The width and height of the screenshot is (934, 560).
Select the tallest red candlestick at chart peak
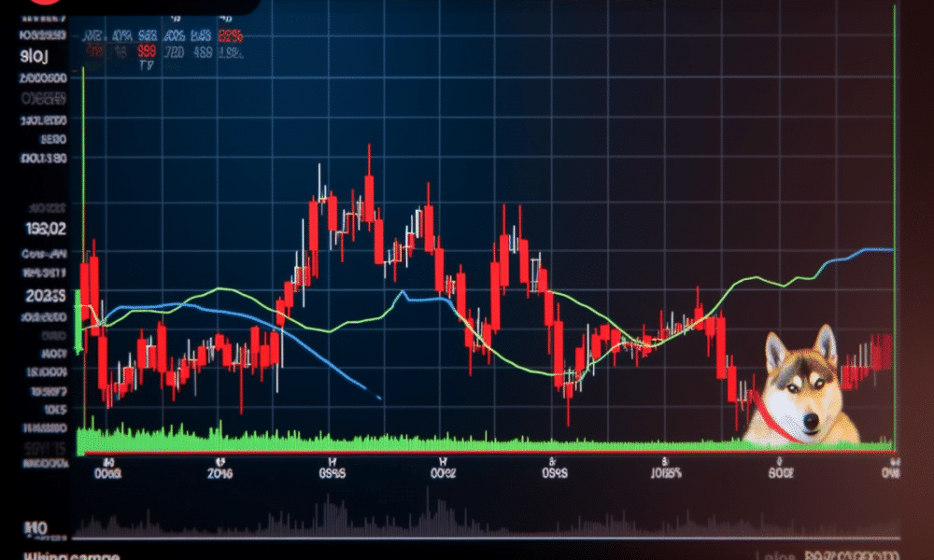click(x=370, y=196)
